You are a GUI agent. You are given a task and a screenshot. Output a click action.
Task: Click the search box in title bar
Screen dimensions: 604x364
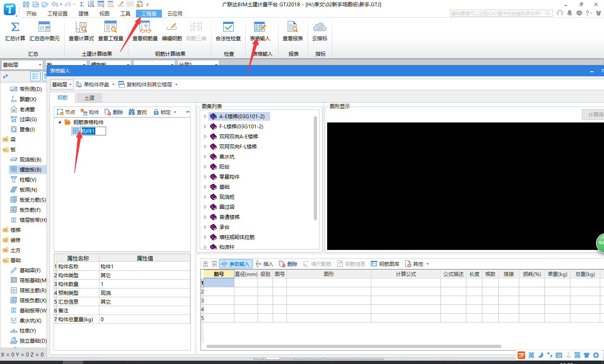pos(501,13)
